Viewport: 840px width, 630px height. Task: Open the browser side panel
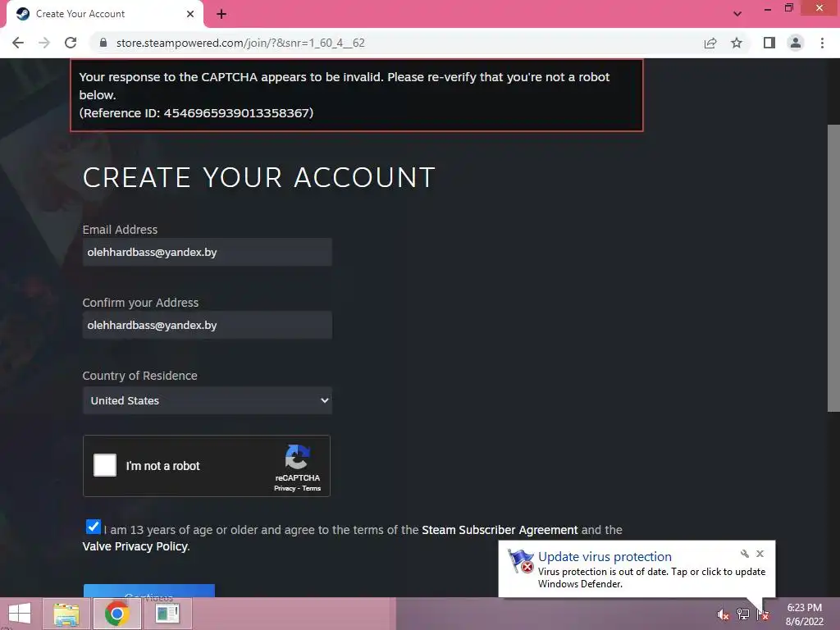click(x=769, y=43)
